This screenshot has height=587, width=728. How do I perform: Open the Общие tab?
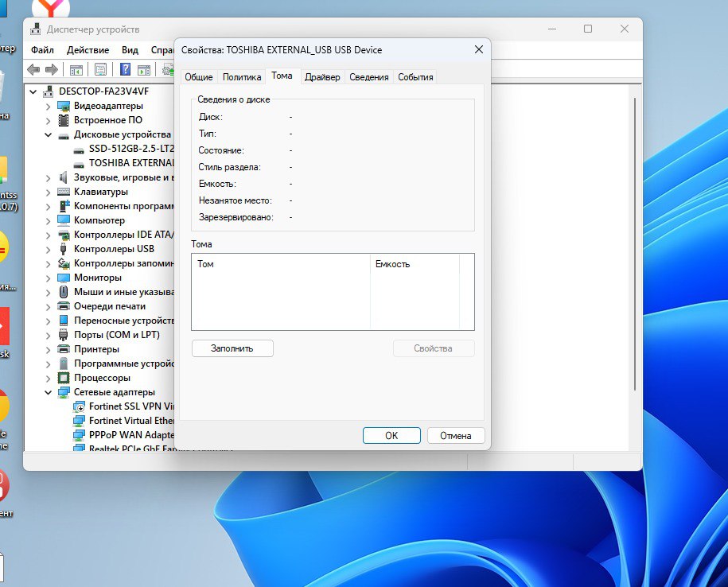tap(199, 77)
